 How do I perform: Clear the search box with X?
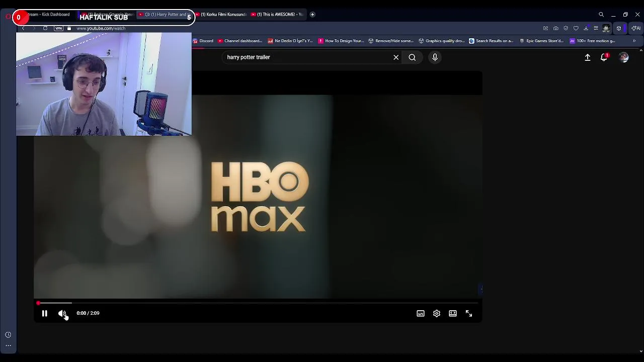396,57
